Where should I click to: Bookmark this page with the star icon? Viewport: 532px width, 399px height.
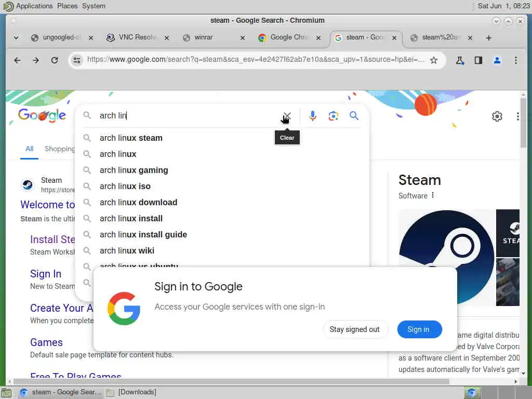coord(434,60)
